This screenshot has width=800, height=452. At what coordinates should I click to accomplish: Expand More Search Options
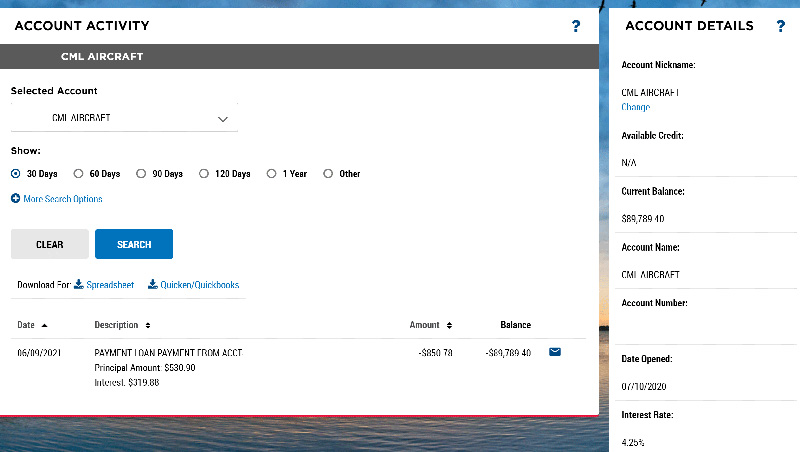pyautogui.click(x=62, y=199)
